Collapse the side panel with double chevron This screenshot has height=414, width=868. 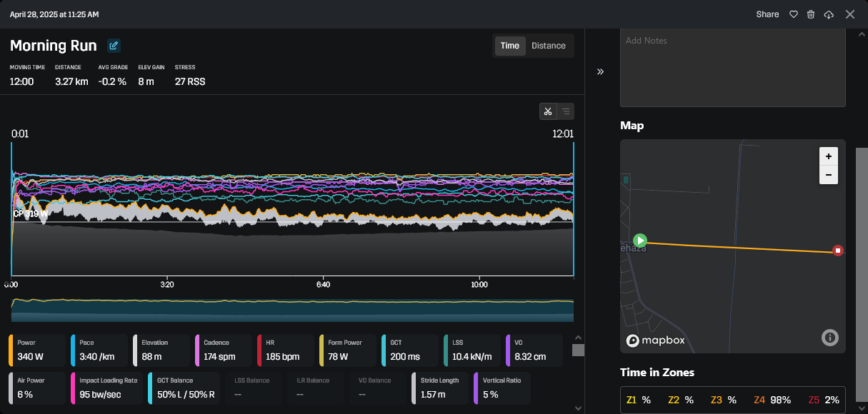pyautogui.click(x=601, y=71)
